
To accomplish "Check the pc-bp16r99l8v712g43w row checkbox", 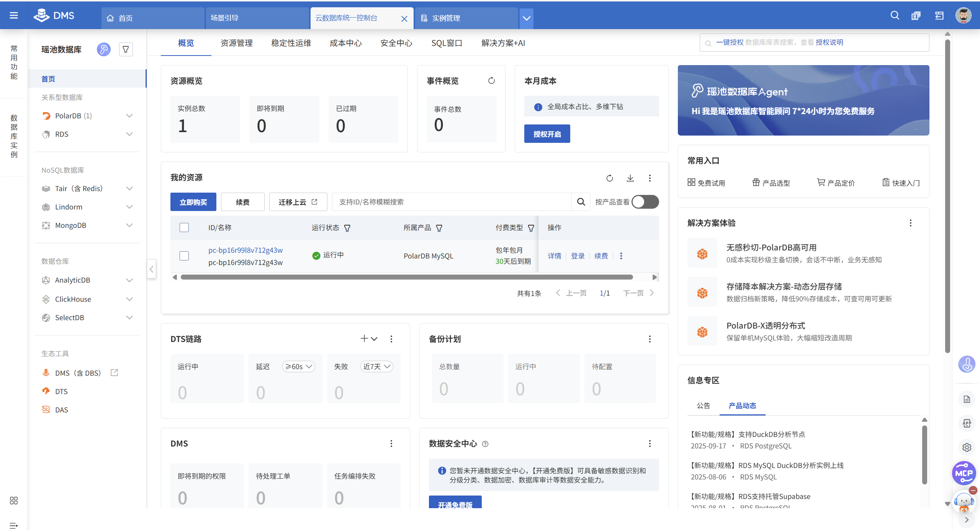I will (184, 256).
